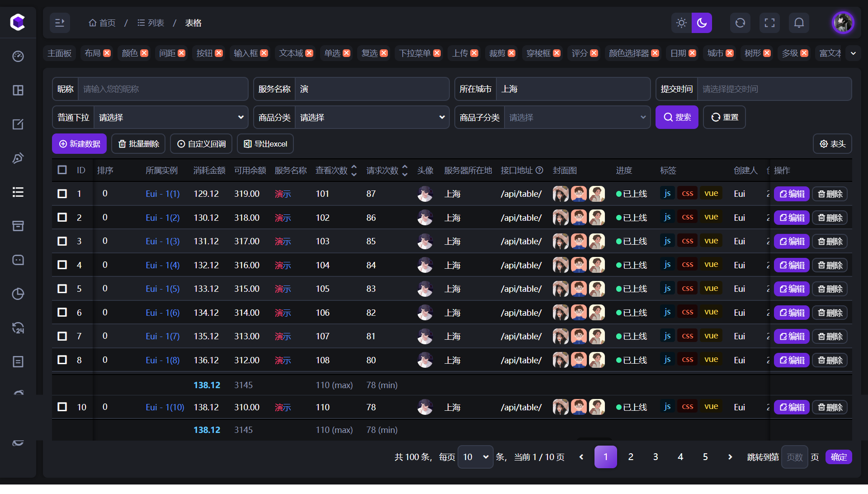
Task: Change the page size dropdown showing 10
Action: (475, 457)
